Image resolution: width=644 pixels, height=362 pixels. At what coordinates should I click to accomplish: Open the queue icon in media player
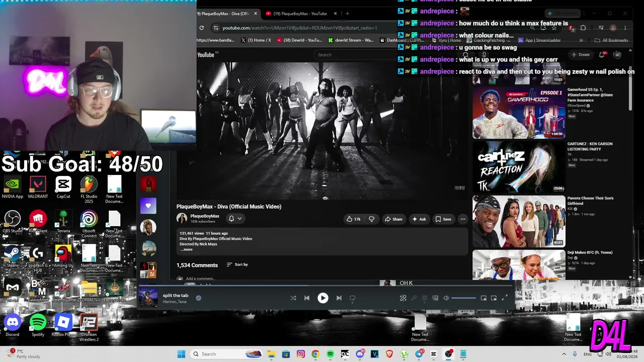(425, 298)
